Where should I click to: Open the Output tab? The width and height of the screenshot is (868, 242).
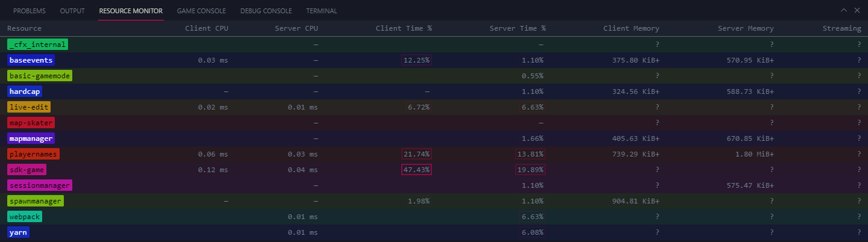click(73, 11)
